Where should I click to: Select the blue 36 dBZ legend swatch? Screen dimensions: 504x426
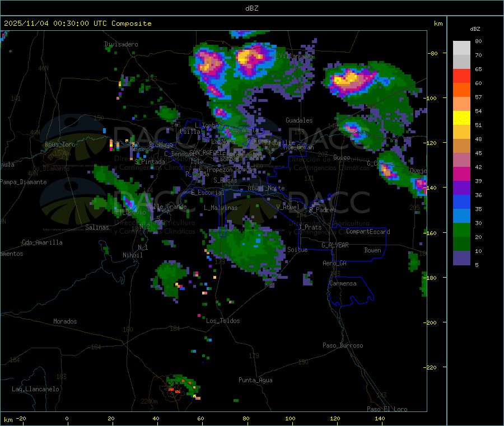coord(461,202)
